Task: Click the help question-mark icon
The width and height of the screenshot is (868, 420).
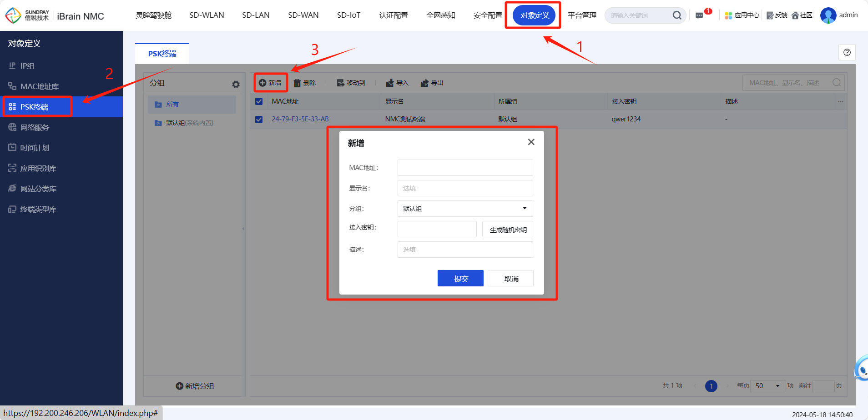Action: [847, 52]
